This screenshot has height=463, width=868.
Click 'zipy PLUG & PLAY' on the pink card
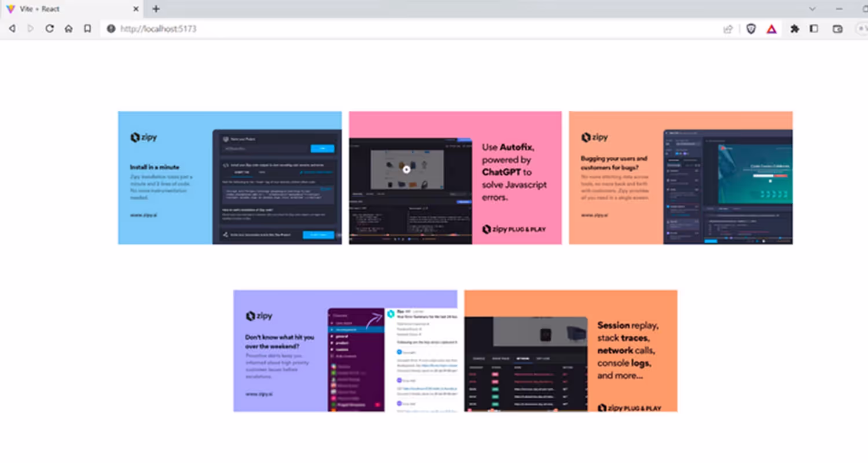pos(514,229)
